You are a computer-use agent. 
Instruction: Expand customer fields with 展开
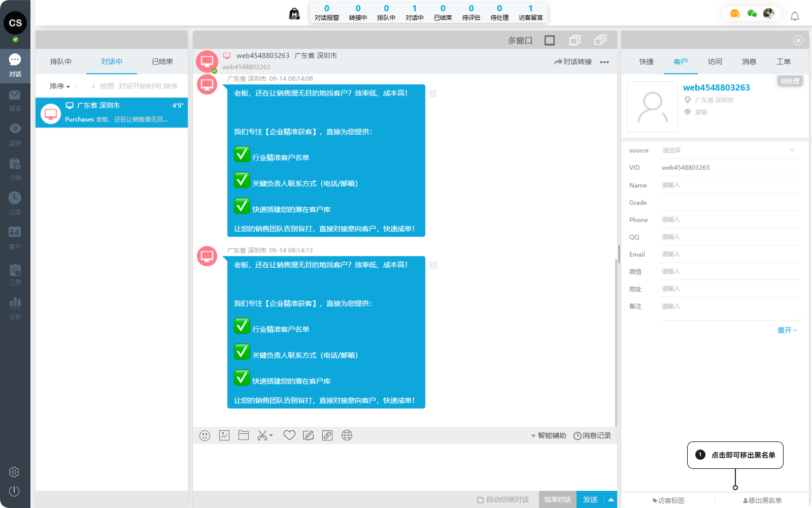787,330
